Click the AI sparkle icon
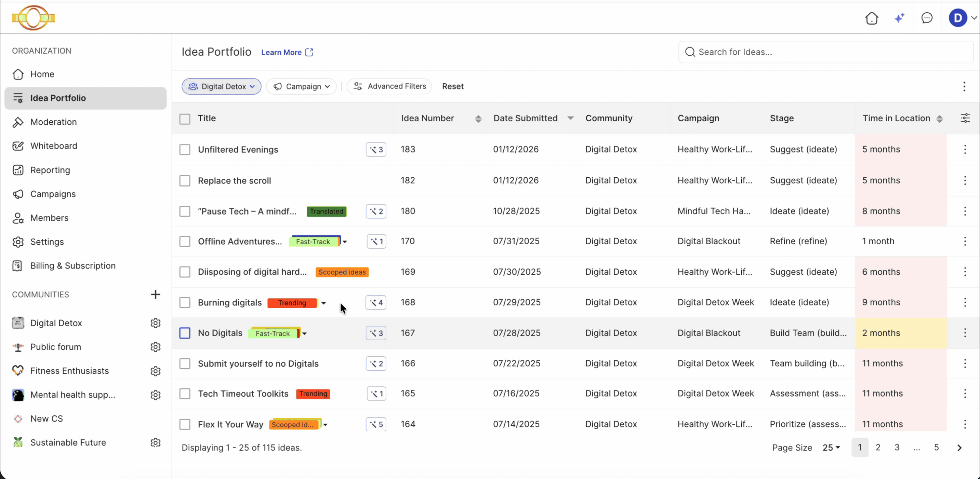This screenshot has width=980, height=479. tap(899, 18)
